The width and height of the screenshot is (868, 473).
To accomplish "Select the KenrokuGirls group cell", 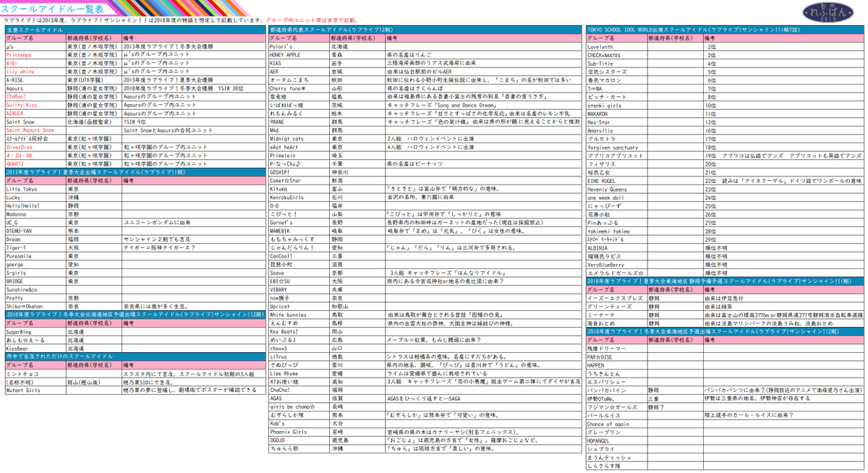I will [x=299, y=197].
